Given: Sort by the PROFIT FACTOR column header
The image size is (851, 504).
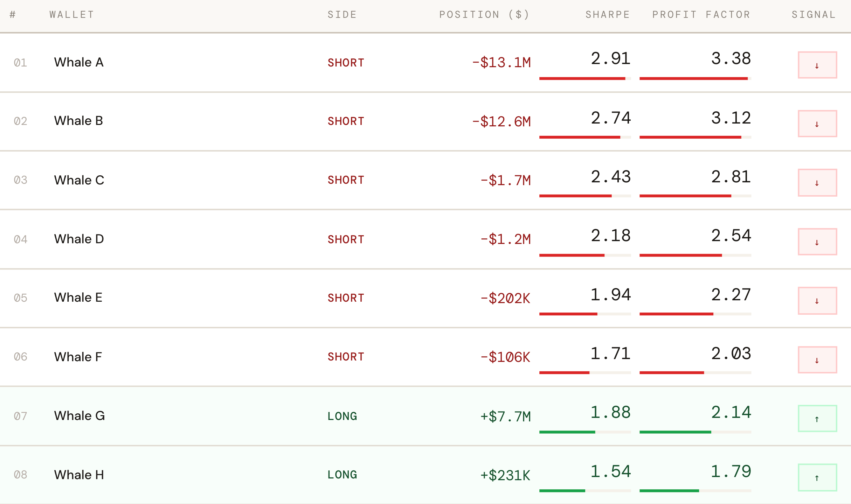Looking at the screenshot, I should pos(701,15).
